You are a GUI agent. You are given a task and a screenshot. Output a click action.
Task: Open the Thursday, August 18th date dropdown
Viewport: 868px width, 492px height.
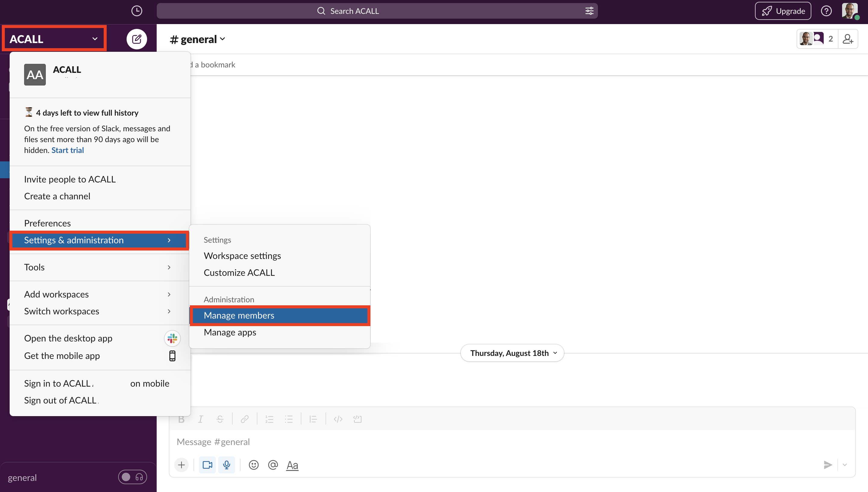tap(512, 353)
